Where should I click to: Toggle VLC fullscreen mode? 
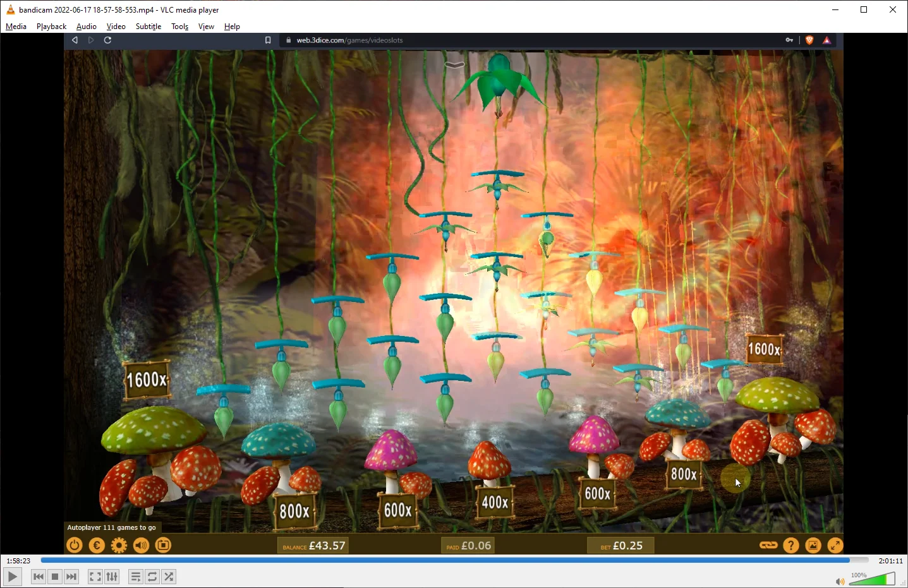point(95,577)
